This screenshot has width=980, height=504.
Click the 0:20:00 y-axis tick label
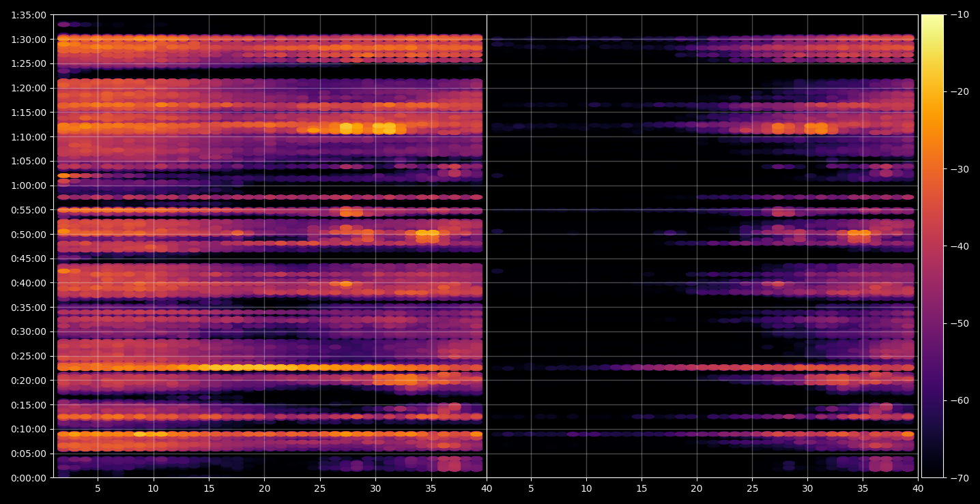[29, 381]
